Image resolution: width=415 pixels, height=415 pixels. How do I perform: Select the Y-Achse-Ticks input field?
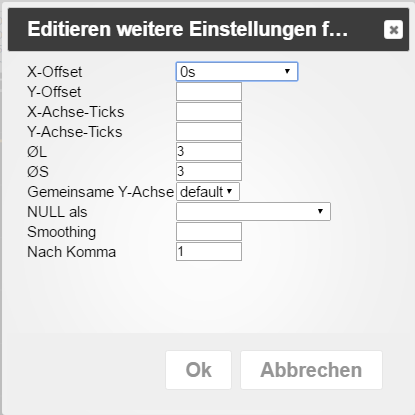[x=209, y=131]
